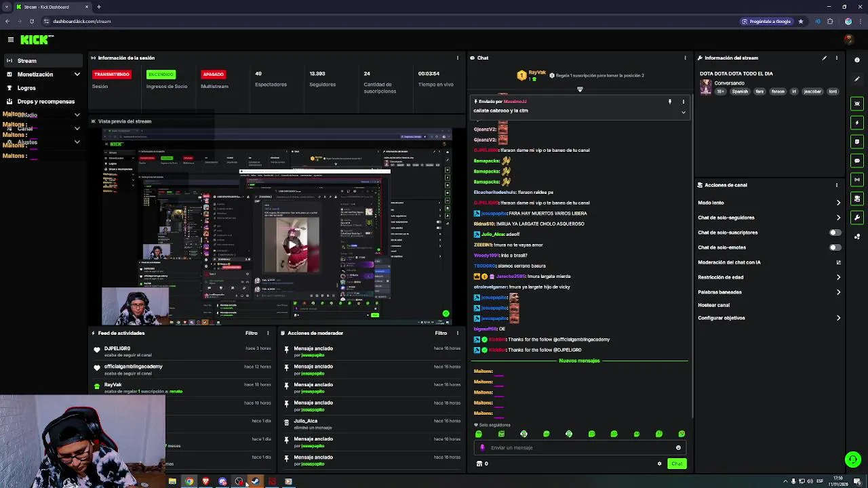Open the hamburger menu beside Kick logo
868x488 pixels.
[x=10, y=39]
